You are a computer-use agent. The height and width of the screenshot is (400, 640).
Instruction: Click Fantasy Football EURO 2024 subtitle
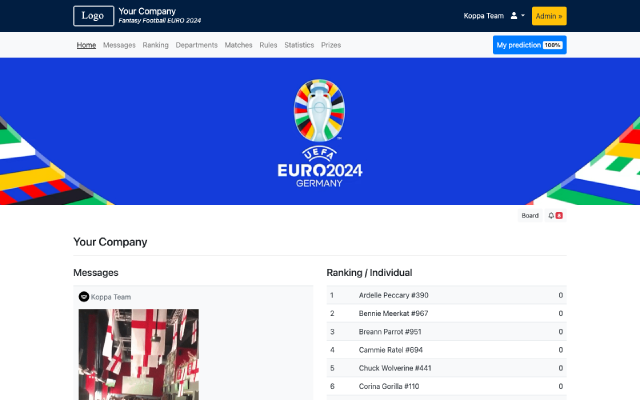(x=160, y=20)
